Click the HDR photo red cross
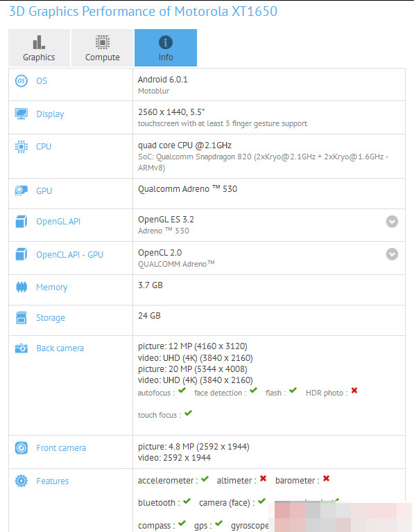This screenshot has width=414, height=532. 354,391
